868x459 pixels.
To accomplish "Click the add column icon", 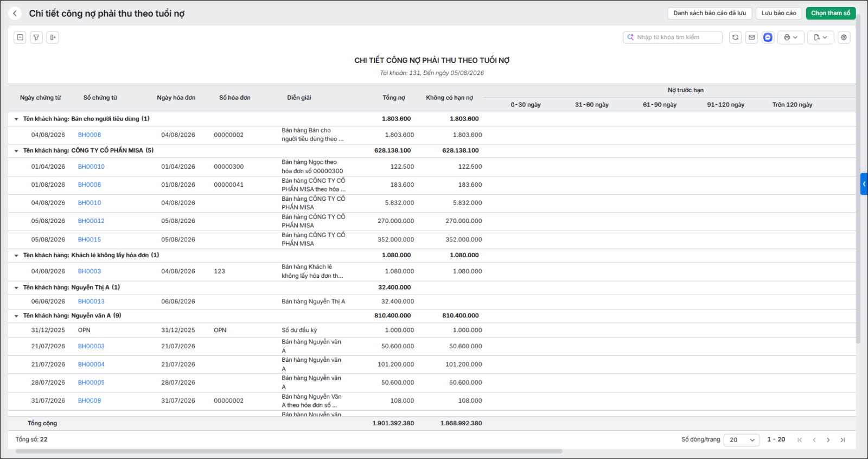I will click(53, 37).
